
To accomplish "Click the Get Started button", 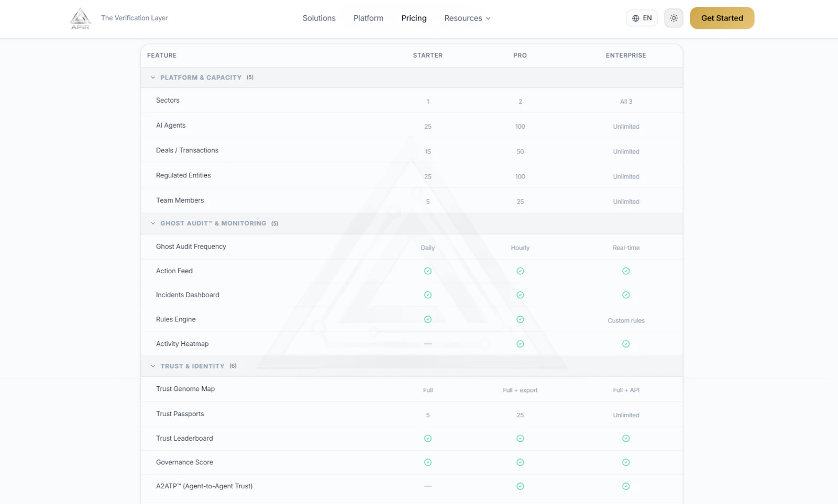I will point(722,18).
